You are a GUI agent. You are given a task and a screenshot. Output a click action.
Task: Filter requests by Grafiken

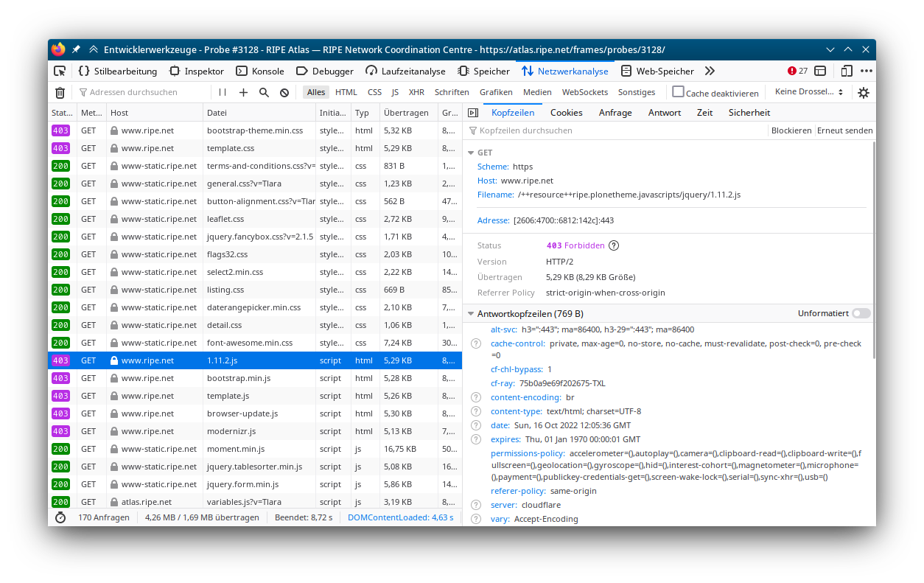(496, 93)
